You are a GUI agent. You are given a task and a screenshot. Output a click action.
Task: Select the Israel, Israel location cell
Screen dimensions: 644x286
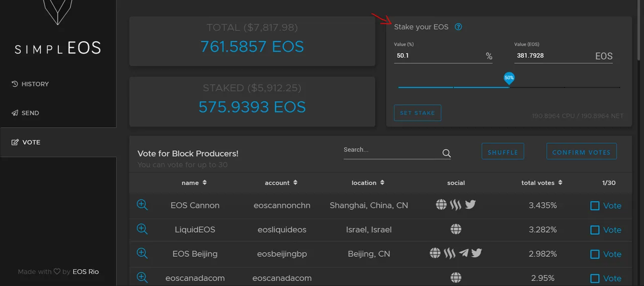point(369,230)
